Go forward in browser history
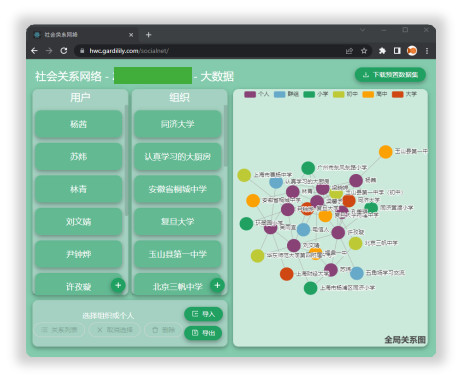This screenshot has width=463, height=382. (49, 51)
